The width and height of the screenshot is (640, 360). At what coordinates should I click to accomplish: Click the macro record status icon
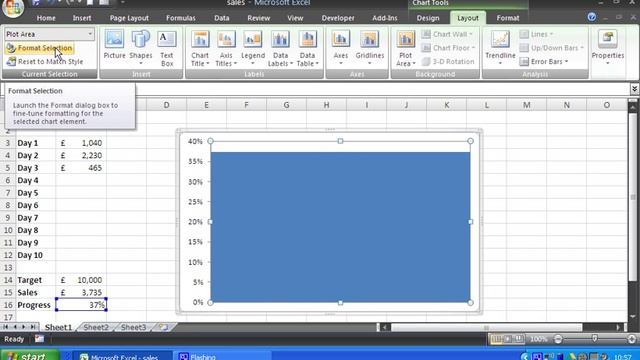pyautogui.click(x=39, y=339)
